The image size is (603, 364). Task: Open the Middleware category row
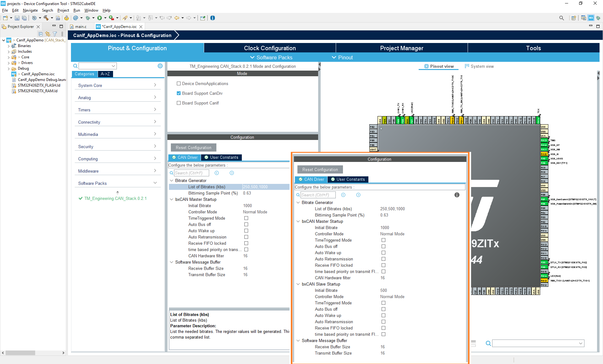pyautogui.click(x=117, y=171)
